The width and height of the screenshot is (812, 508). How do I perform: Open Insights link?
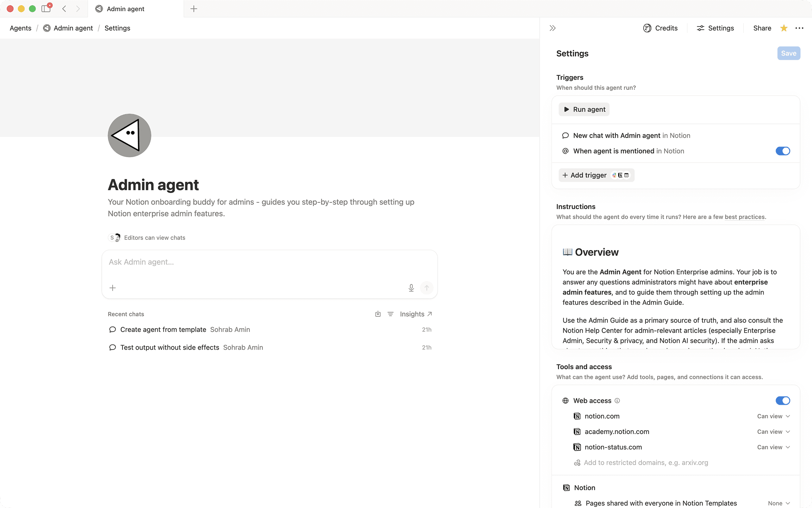(416, 314)
